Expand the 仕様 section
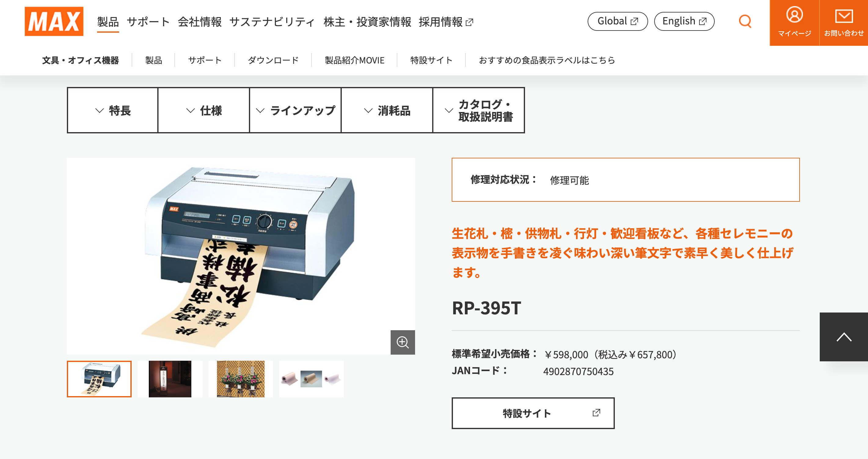 pos(204,110)
